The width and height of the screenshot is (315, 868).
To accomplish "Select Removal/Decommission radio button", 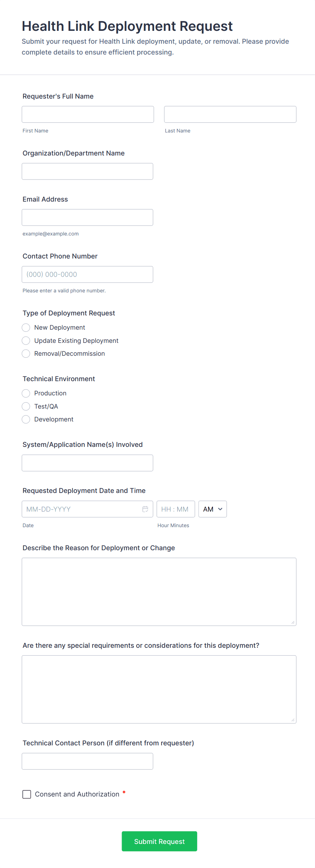I will click(26, 354).
